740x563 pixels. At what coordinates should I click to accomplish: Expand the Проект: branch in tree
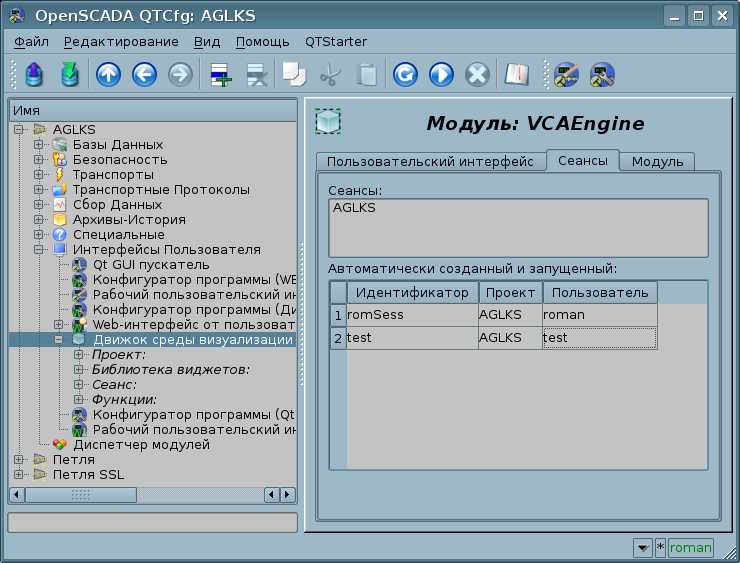click(x=79, y=355)
